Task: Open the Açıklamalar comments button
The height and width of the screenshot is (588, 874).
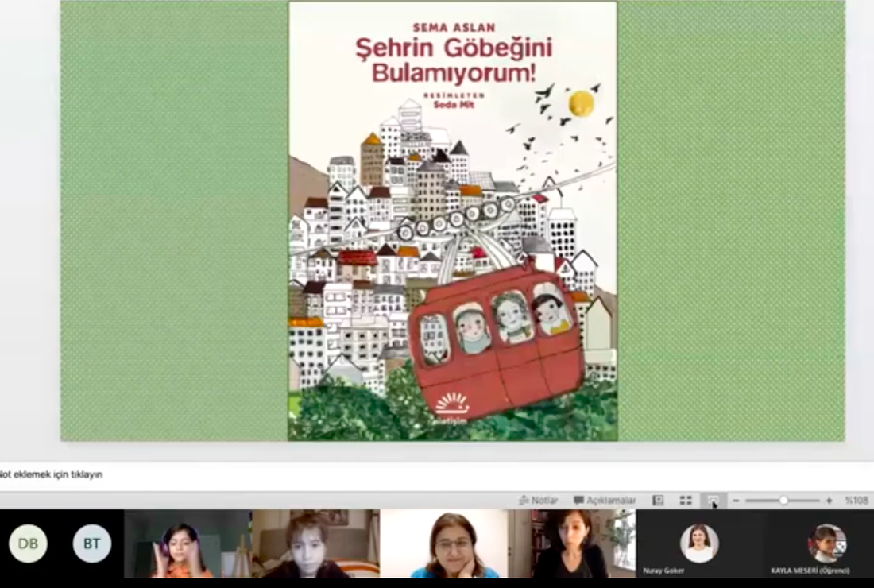Action: [605, 501]
